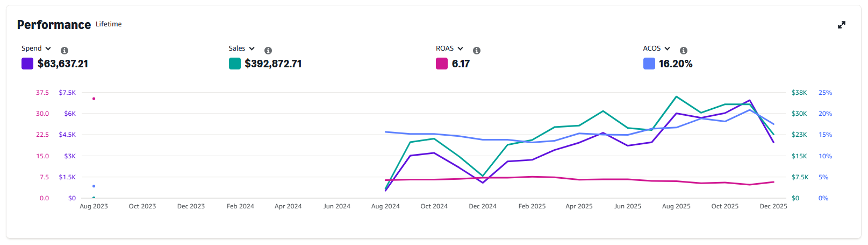The height and width of the screenshot is (245, 868).
Task: Click the Performance heading
Action: coord(54,25)
